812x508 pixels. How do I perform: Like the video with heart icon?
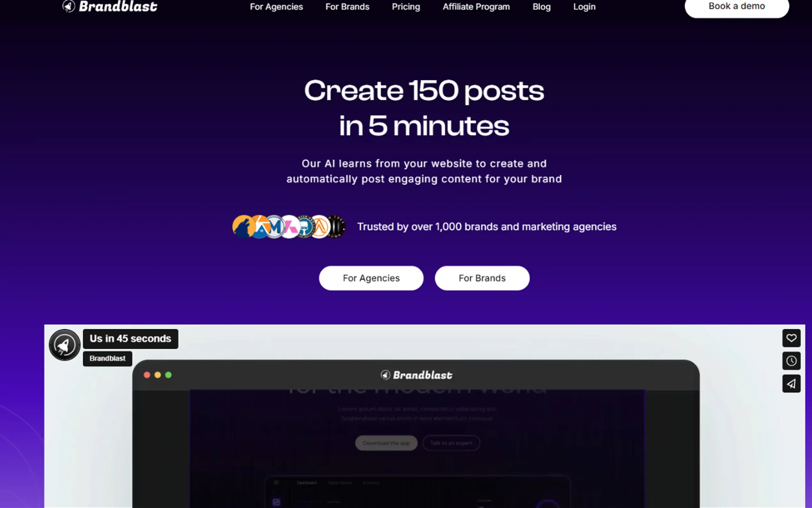coord(791,338)
